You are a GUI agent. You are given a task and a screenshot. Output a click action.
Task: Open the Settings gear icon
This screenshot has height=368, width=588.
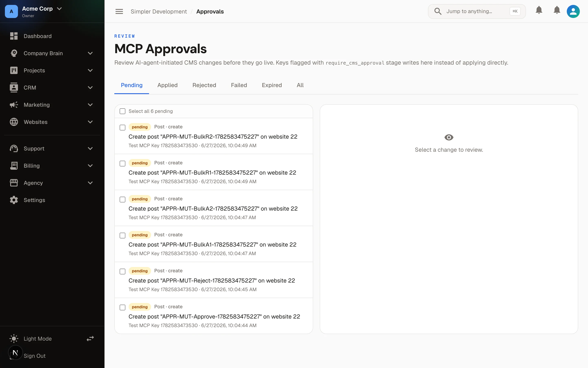14,200
